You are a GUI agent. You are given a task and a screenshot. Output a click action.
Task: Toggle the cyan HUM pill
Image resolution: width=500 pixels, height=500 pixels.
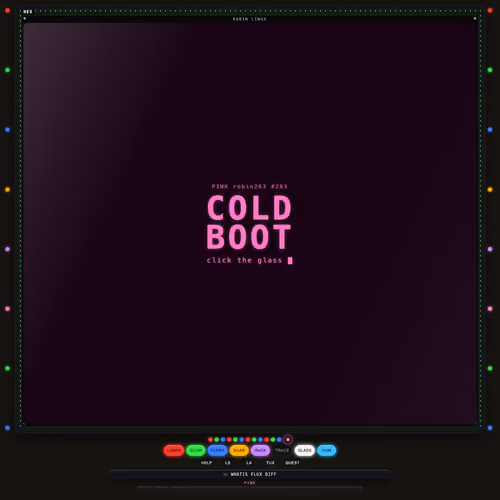click(x=327, y=450)
